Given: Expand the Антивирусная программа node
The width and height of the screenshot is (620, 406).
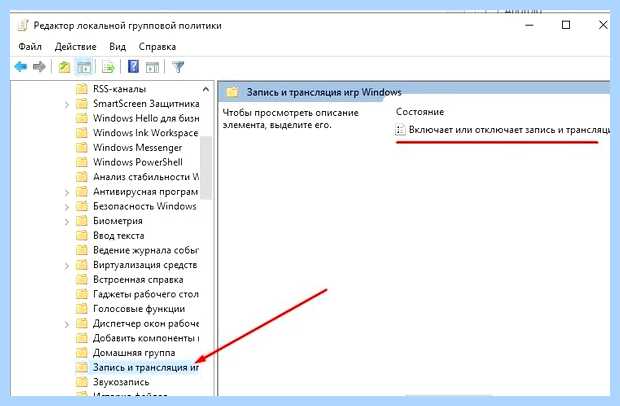Looking at the screenshot, I should click(x=67, y=193).
